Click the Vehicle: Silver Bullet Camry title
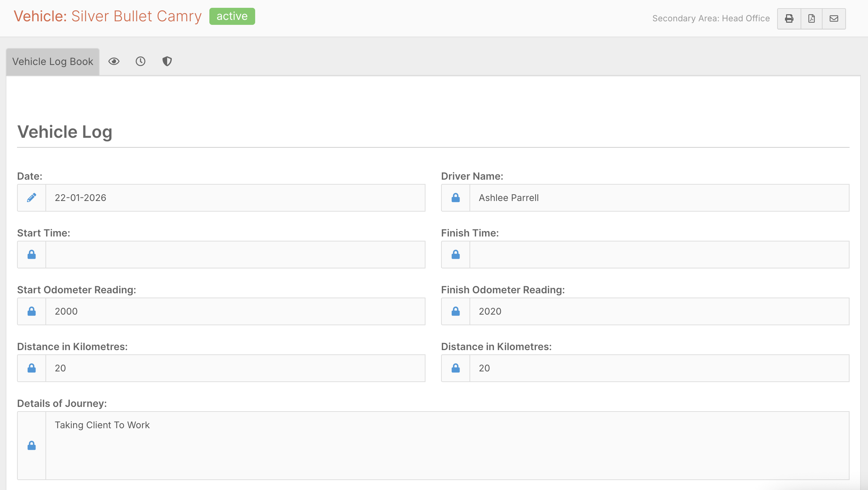Image resolution: width=868 pixels, height=490 pixels. click(108, 16)
